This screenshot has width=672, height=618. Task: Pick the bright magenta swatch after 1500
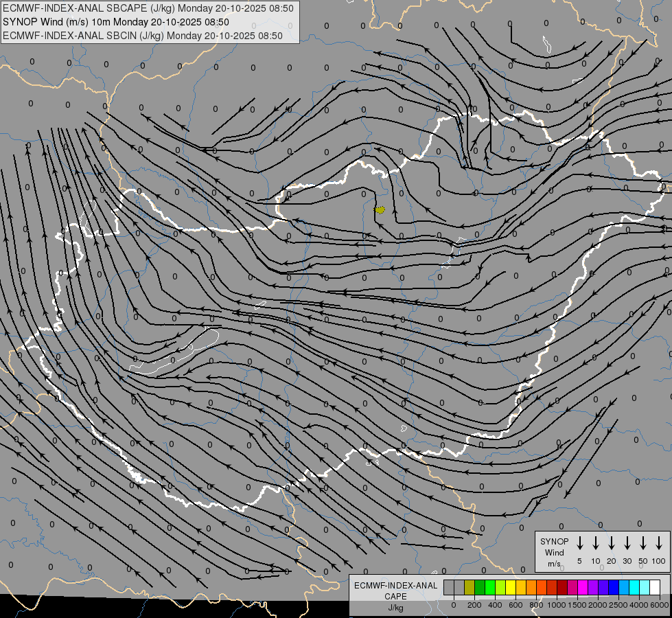(583, 587)
